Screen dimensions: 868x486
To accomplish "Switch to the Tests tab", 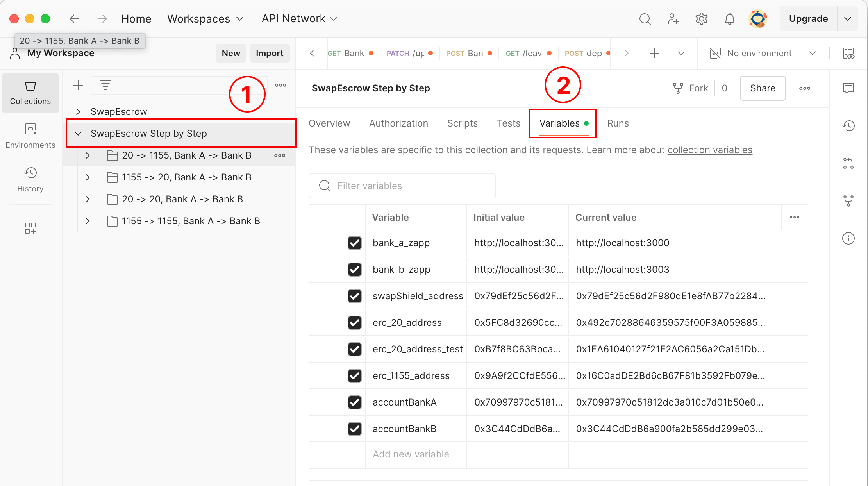I will [x=509, y=123].
